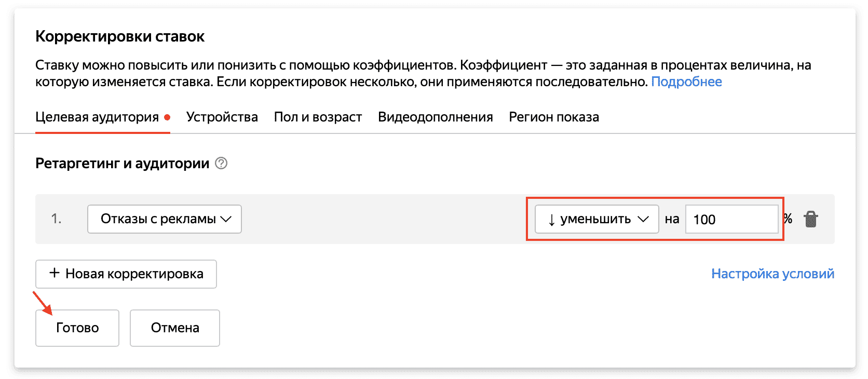Select the Регион показа tab
This screenshot has height=379, width=868.
553,117
